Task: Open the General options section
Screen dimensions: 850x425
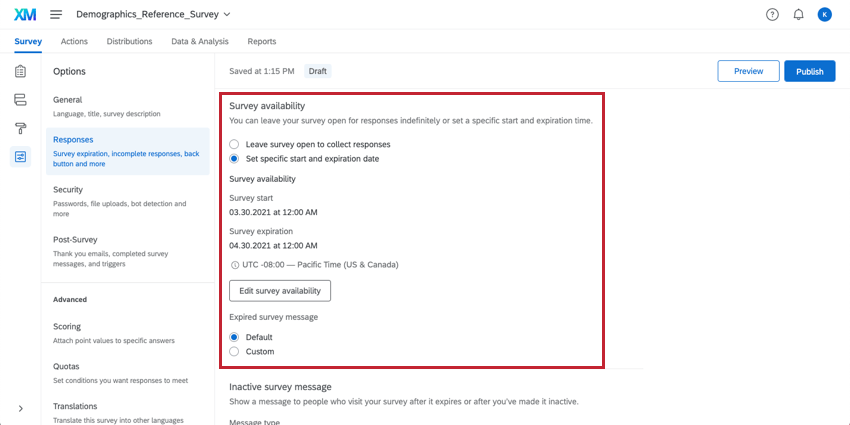Action: click(128, 106)
